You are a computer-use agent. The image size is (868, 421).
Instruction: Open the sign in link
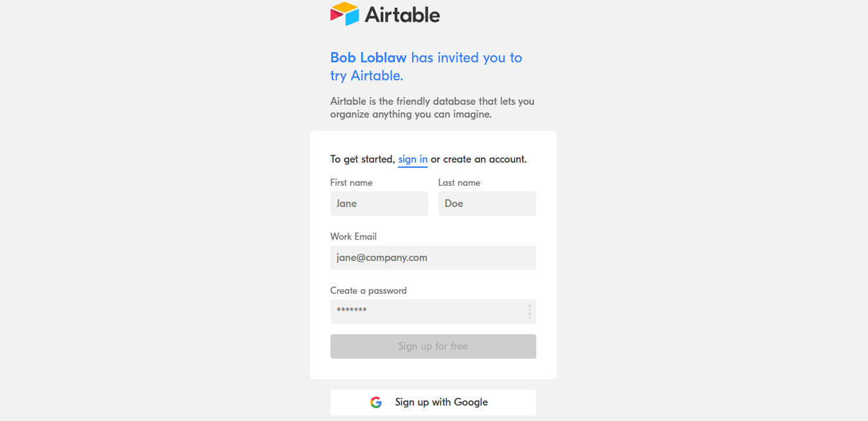pos(413,159)
